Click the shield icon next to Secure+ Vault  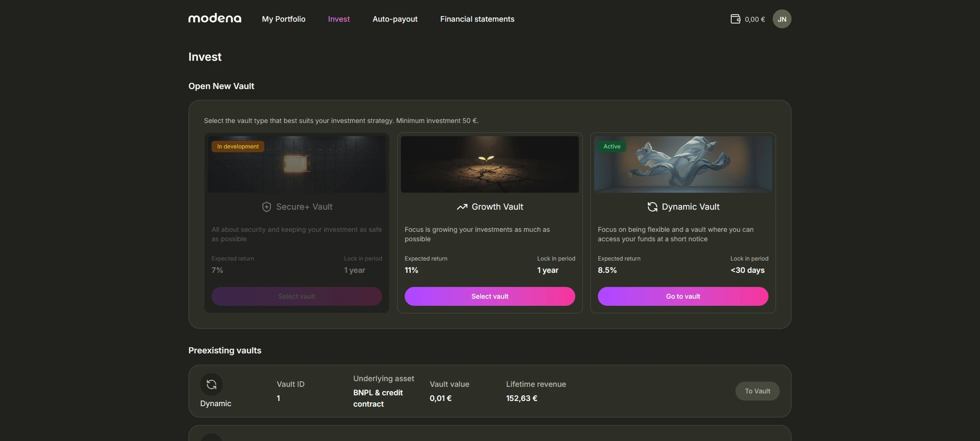click(267, 207)
